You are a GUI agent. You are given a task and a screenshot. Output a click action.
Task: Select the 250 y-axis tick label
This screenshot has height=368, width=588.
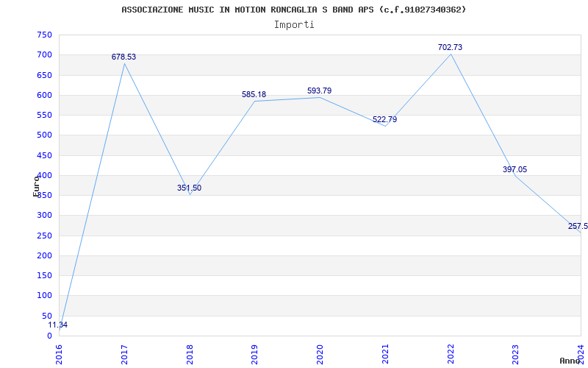(44, 236)
